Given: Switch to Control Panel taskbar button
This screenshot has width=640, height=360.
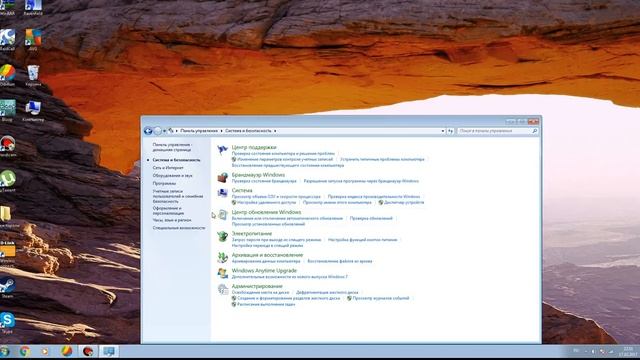Looking at the screenshot, I should tap(109, 351).
